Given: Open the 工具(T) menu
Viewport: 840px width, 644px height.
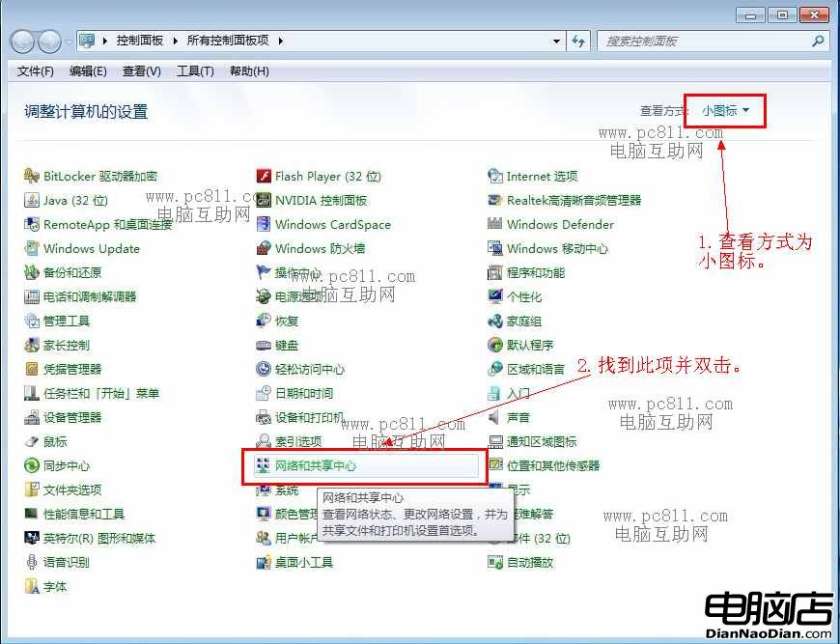Looking at the screenshot, I should 195,70.
